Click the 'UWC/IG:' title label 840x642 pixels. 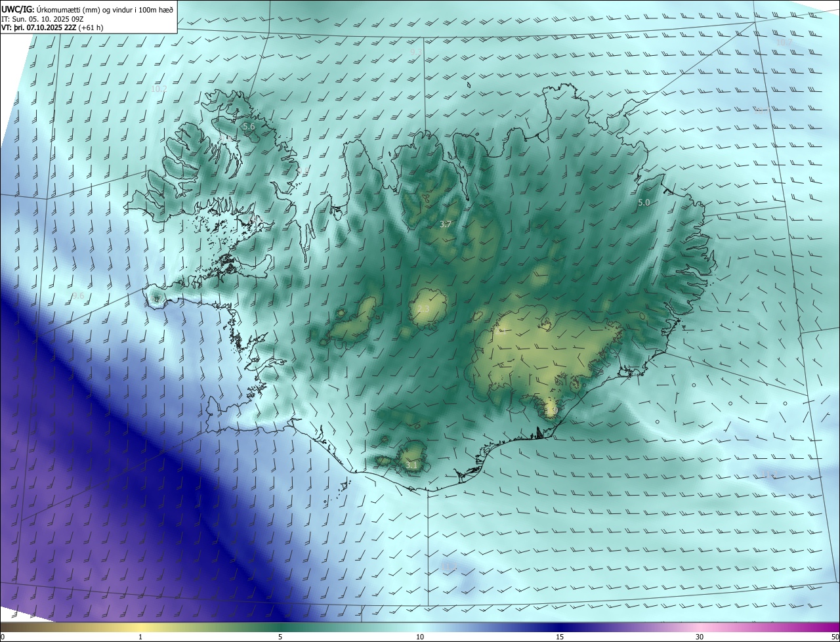coord(17,9)
